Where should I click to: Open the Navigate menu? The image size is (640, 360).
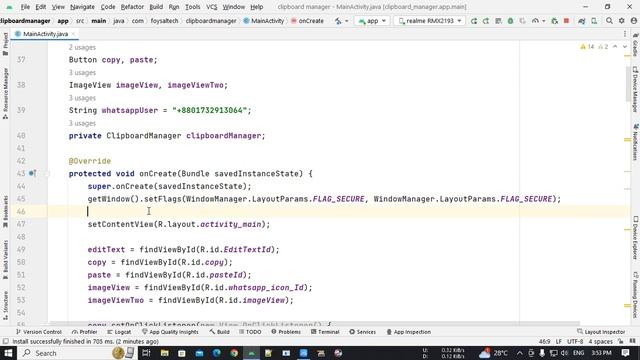[82, 7]
